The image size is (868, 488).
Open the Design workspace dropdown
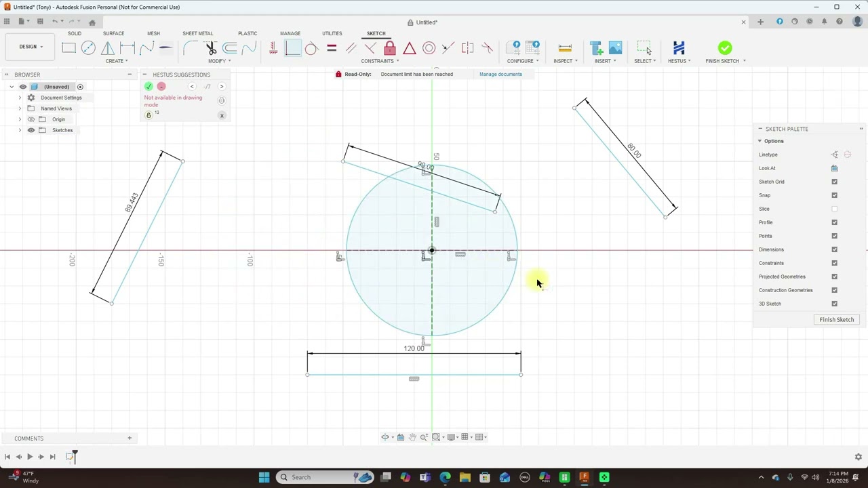click(31, 47)
